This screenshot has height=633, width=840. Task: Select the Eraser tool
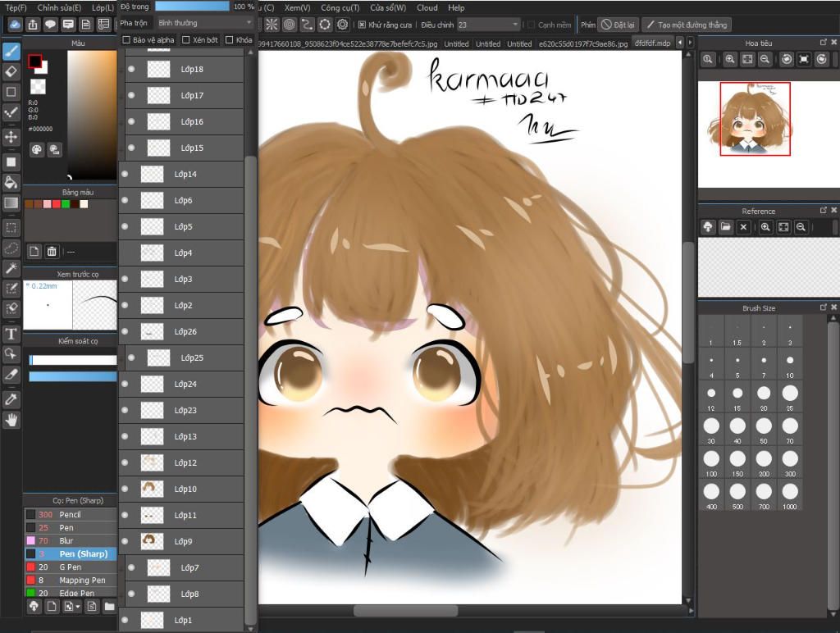coord(11,71)
